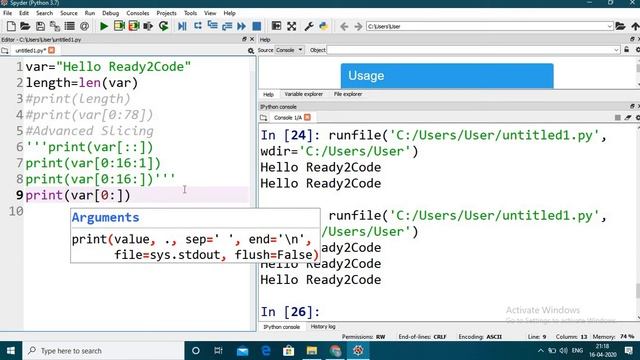This screenshot has height=360, width=640.
Task: Open the Tools menu
Action: [190, 13]
